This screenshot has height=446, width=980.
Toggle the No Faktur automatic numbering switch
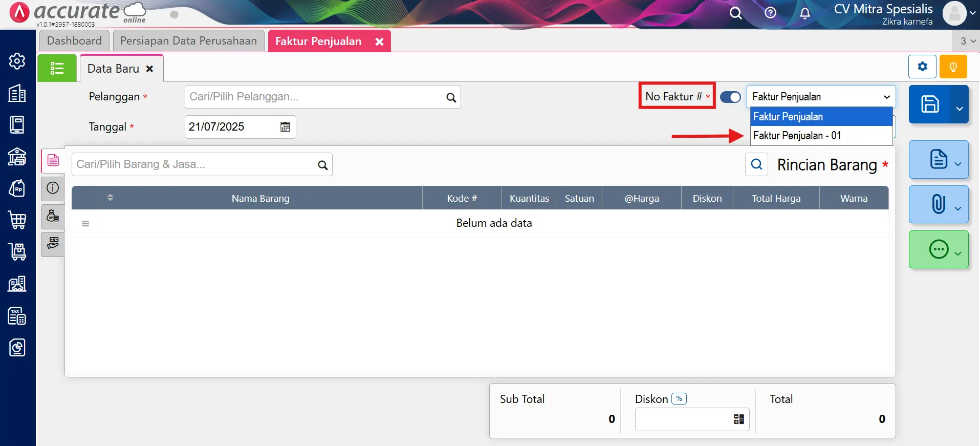point(730,97)
